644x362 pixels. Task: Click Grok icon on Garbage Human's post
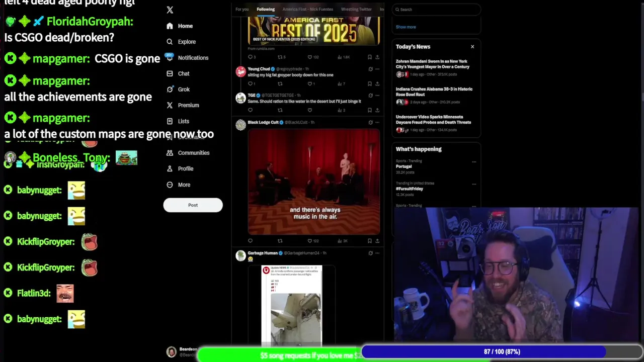(x=370, y=253)
